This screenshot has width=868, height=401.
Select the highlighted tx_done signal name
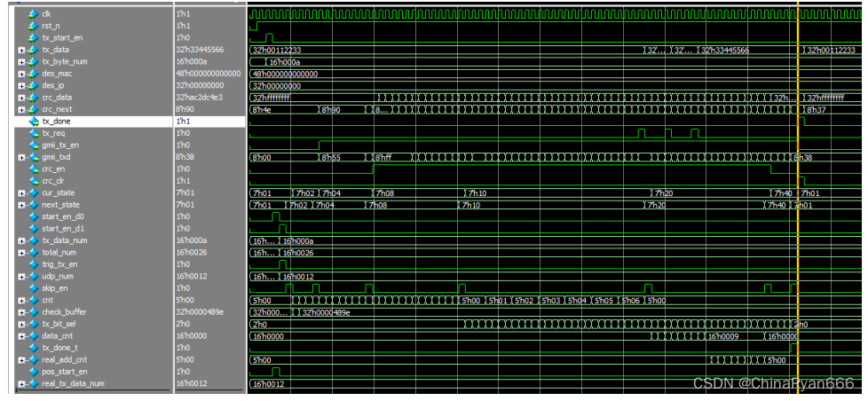56,122
